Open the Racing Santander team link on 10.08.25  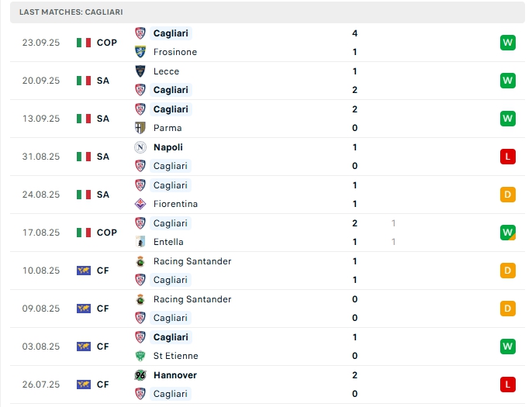pyautogui.click(x=192, y=261)
